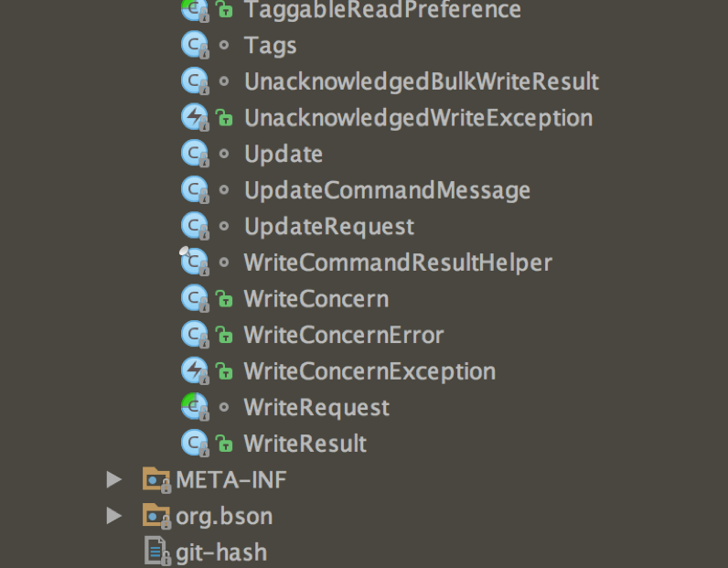Select the TaggableReadPreference class
Screen dimensions: 728x568
click(x=382, y=9)
